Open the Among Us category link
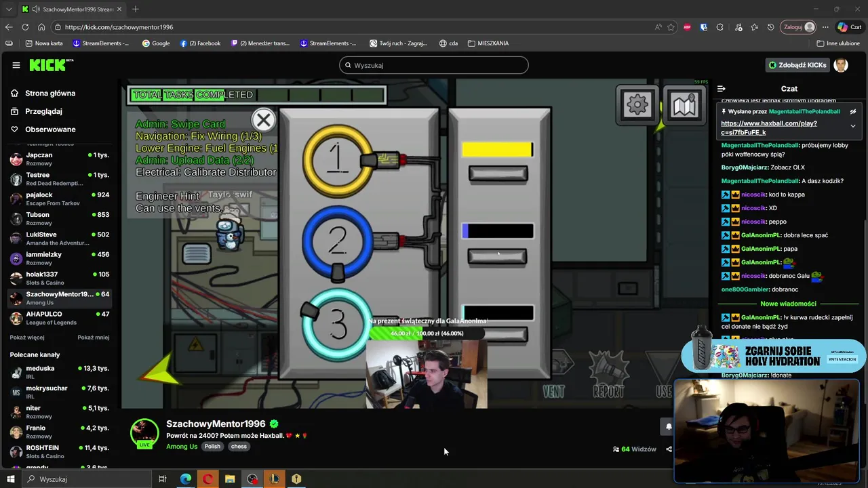Screen dimensions: 868x488 point(182,447)
